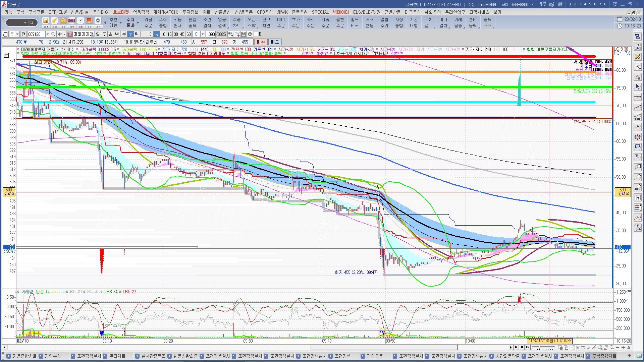
Task: Click the zoom magnifier in bottom chart toolbar
Action: (612, 348)
